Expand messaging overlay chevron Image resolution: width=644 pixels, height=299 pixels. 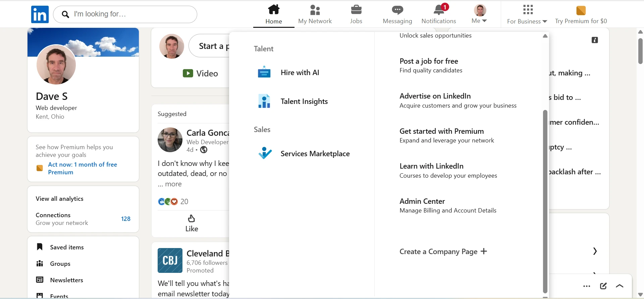pos(620,286)
